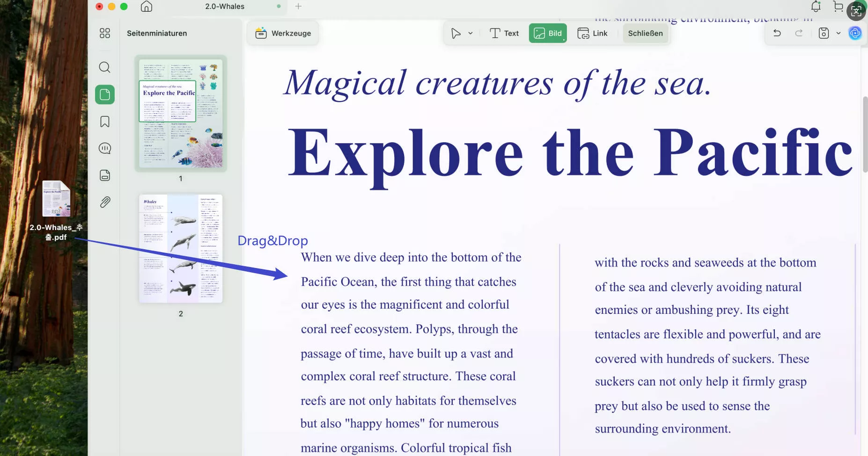Open the shopping cart icon
The image size is (868, 456).
tap(838, 6)
